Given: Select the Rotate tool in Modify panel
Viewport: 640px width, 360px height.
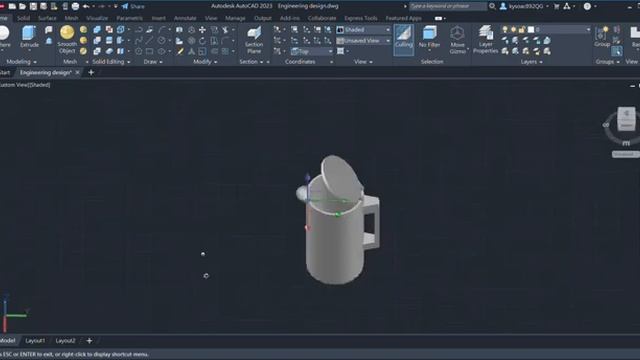Looking at the screenshot, I should click(x=202, y=41).
